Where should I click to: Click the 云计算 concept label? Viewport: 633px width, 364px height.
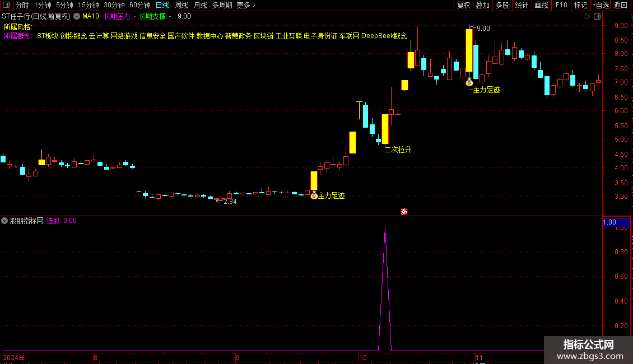(99, 36)
